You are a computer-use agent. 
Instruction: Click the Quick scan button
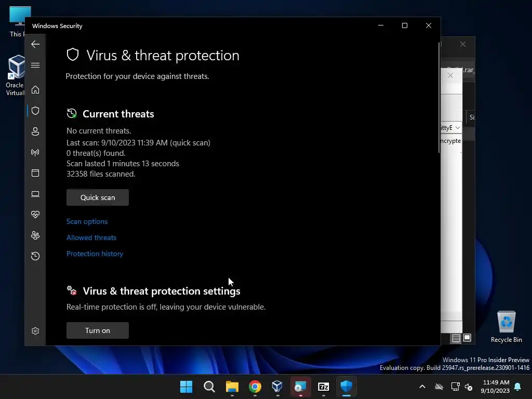pos(98,197)
